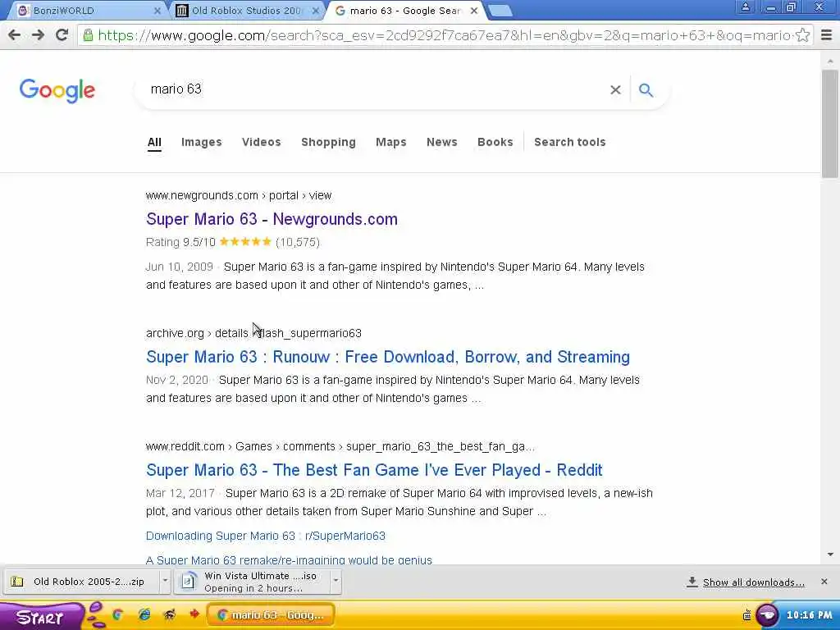Expand the Win Vista Ultimate iso download options

coord(336,582)
